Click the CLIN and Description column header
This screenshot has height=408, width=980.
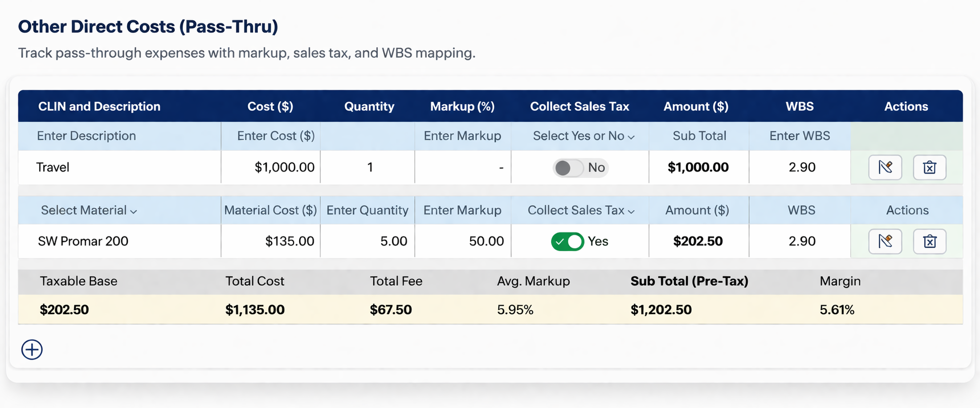[99, 106]
